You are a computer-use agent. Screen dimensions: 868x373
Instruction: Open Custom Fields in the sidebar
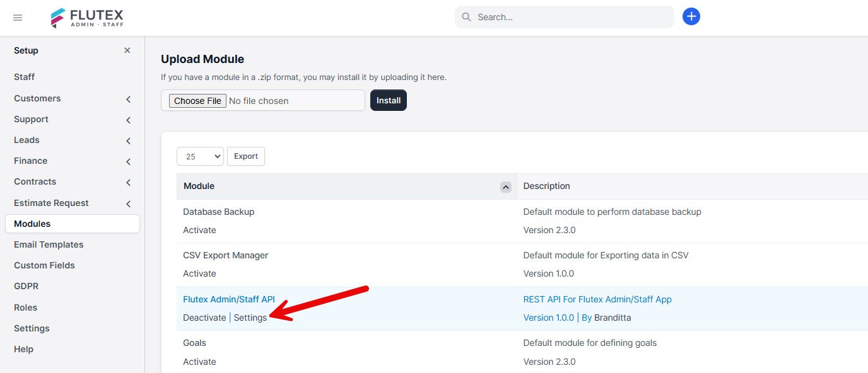(44, 265)
